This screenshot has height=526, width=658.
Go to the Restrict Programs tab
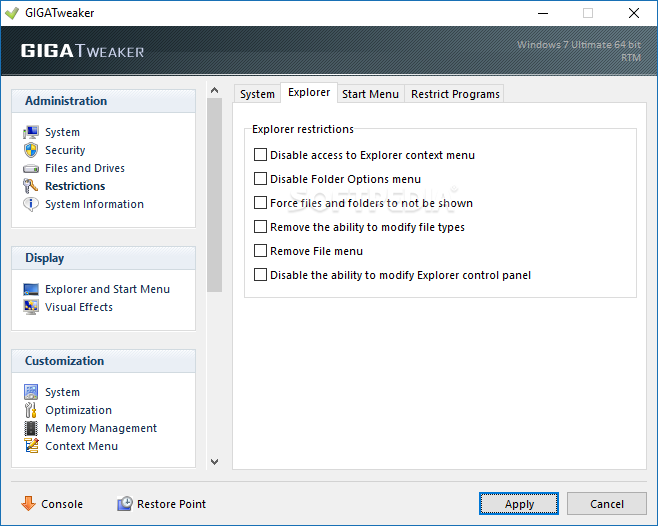(x=455, y=94)
